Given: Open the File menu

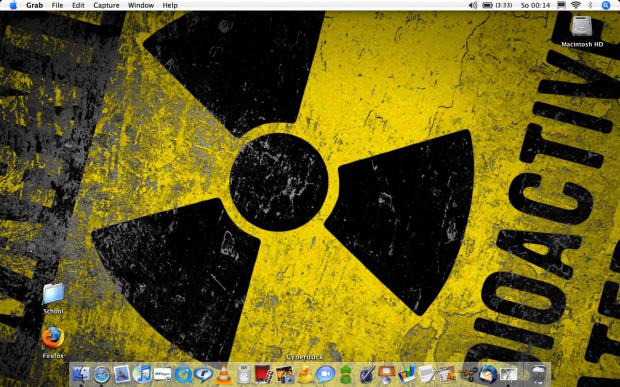Looking at the screenshot, I should click(x=57, y=5).
